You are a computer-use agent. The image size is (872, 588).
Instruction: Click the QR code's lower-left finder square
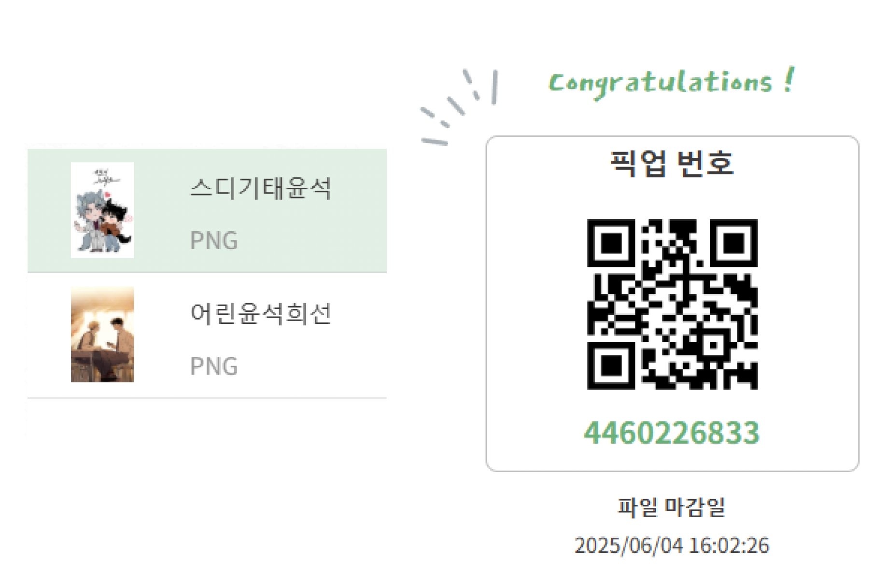pos(611,366)
